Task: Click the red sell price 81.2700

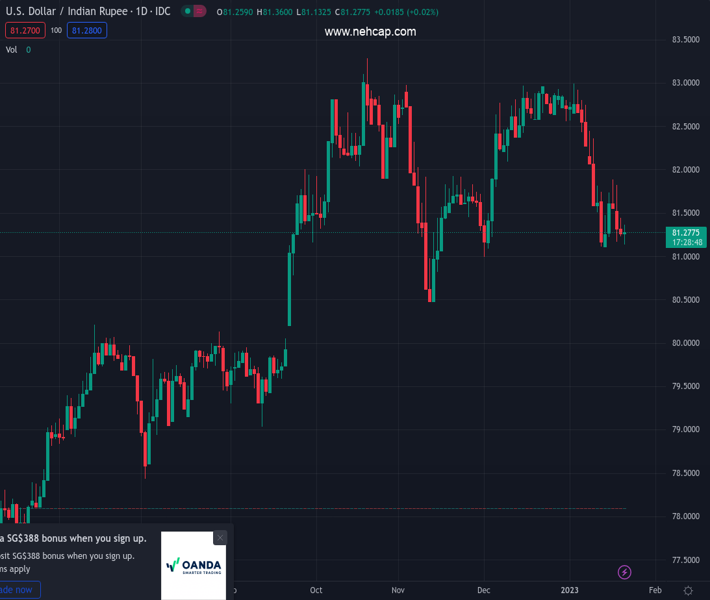Action: (x=24, y=31)
